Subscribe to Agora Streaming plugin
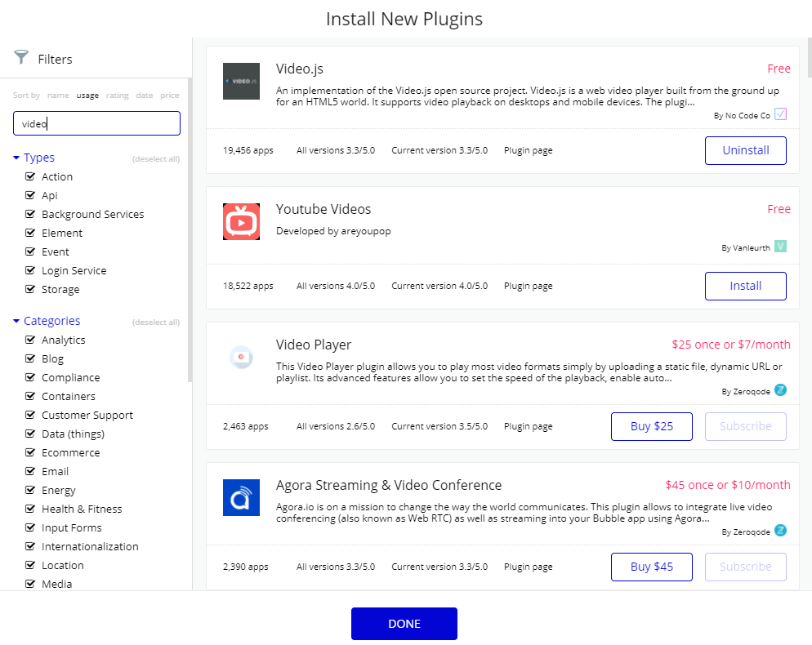This screenshot has width=812, height=645. click(746, 567)
